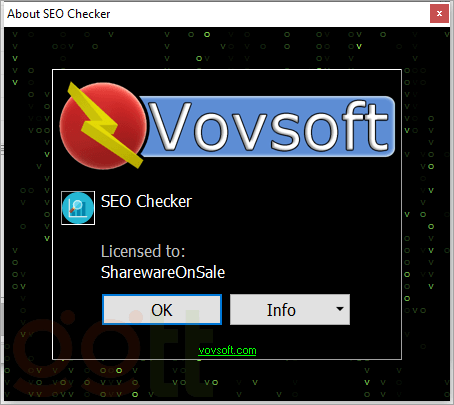Click the matrix rain strip below the panel
Image resolution: width=454 pixels, height=405 pixels.
[x=227, y=380]
